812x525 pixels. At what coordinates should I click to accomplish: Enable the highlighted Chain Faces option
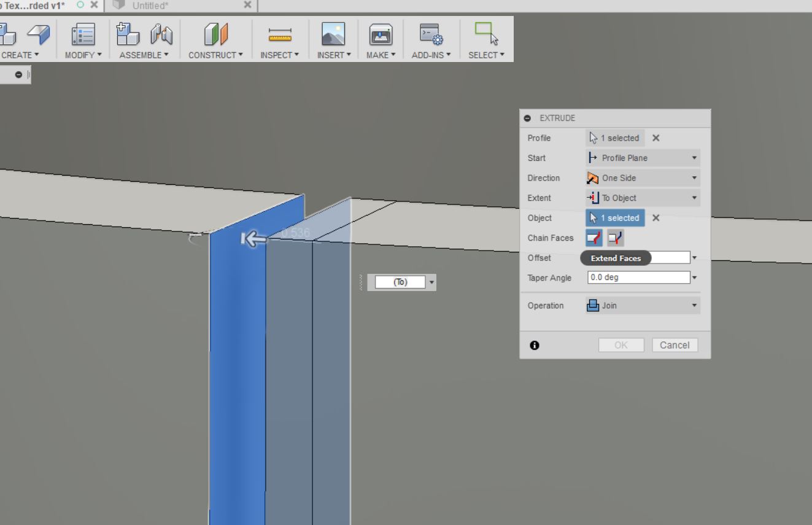pyautogui.click(x=594, y=238)
